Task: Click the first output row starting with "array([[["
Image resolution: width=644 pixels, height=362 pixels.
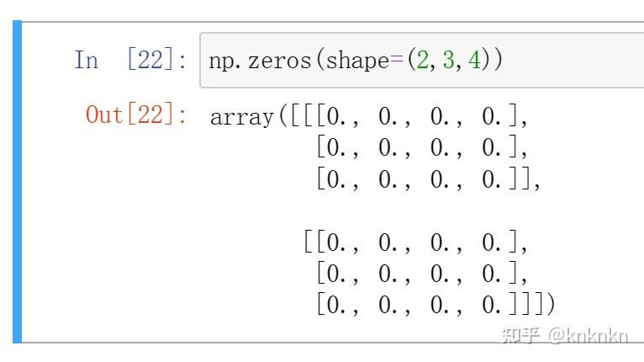Action: click(368, 116)
